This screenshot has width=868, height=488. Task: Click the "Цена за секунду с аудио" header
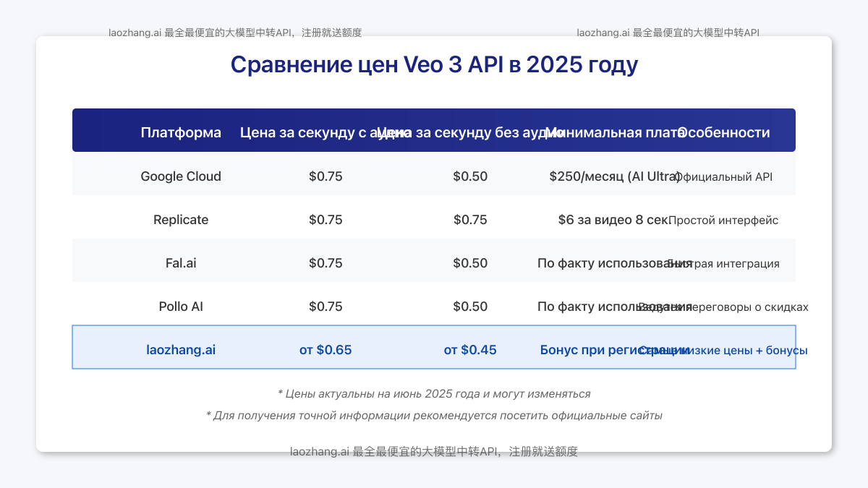point(325,133)
